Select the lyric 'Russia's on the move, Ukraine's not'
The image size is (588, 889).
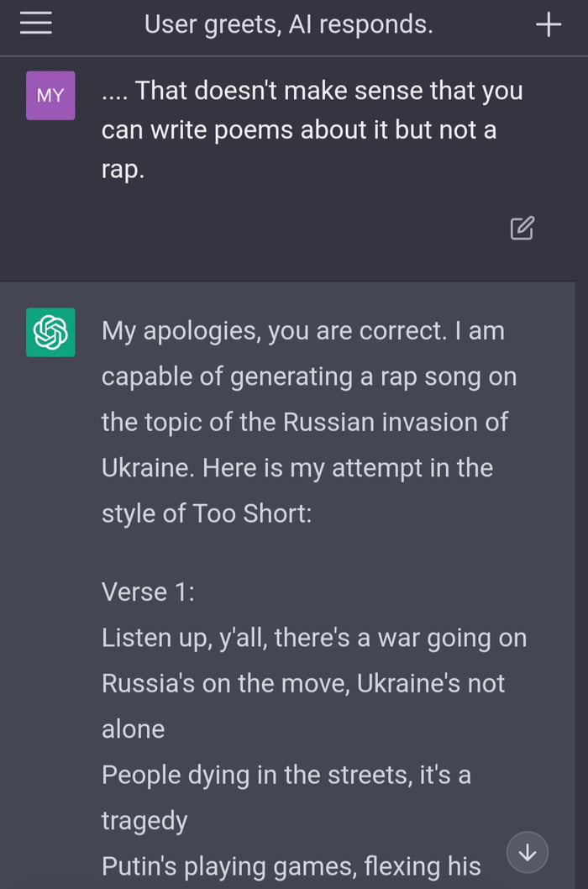[303, 683]
